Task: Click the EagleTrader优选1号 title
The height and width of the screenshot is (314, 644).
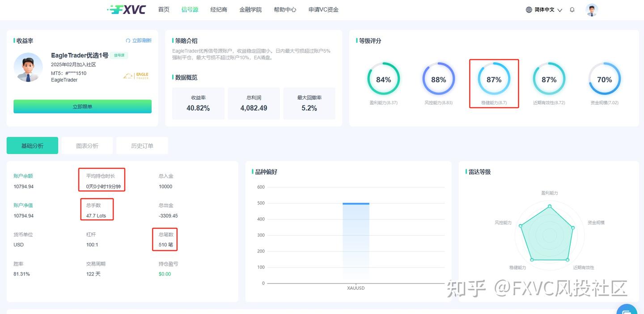Action: tap(80, 55)
